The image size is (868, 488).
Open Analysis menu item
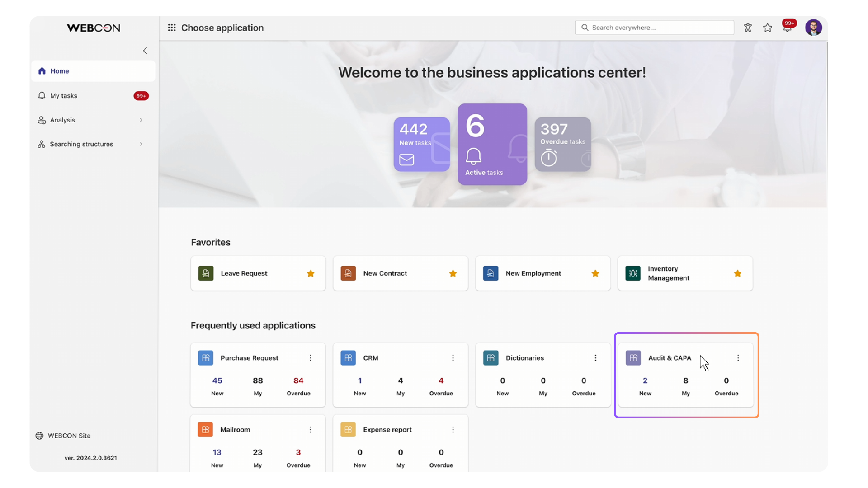[93, 120]
